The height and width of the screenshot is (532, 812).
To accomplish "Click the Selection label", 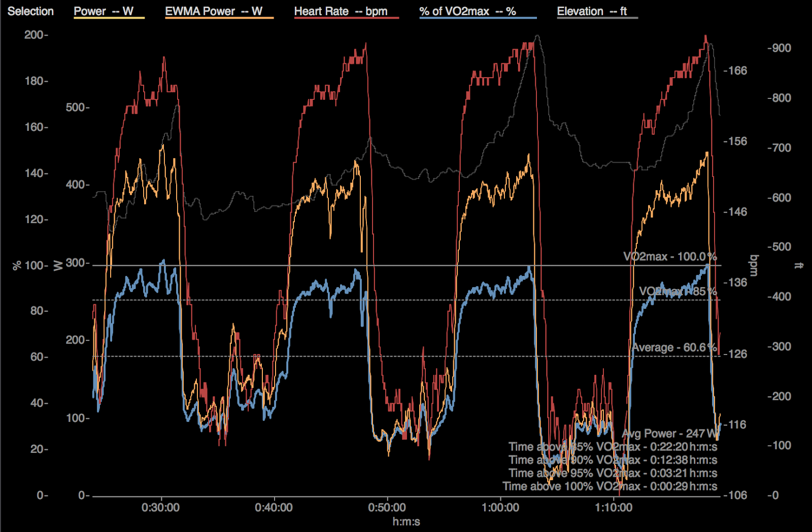I will pyautogui.click(x=30, y=11).
